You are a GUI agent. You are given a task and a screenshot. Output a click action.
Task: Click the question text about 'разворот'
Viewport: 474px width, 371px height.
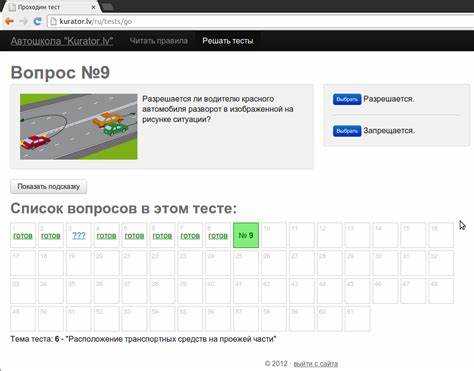pos(218,109)
